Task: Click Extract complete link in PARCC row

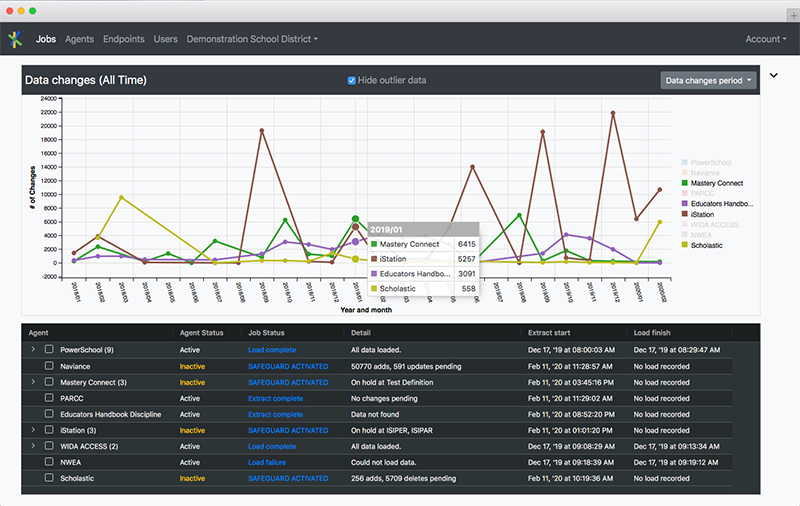Action: [275, 398]
